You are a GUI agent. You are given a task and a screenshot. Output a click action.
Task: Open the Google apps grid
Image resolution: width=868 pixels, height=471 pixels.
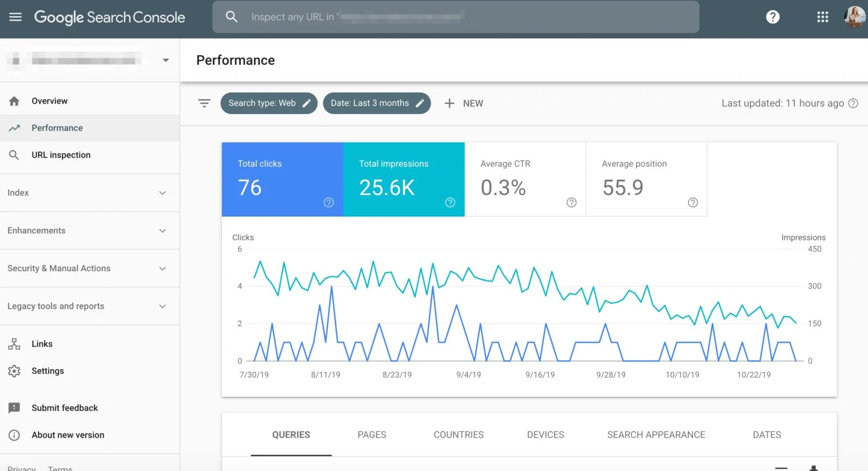coord(822,17)
